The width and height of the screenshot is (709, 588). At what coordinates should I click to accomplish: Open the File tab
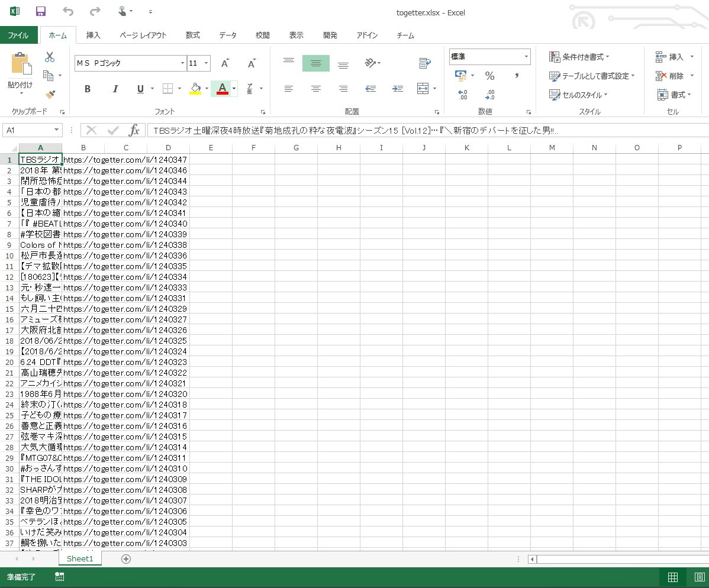pyautogui.click(x=18, y=35)
